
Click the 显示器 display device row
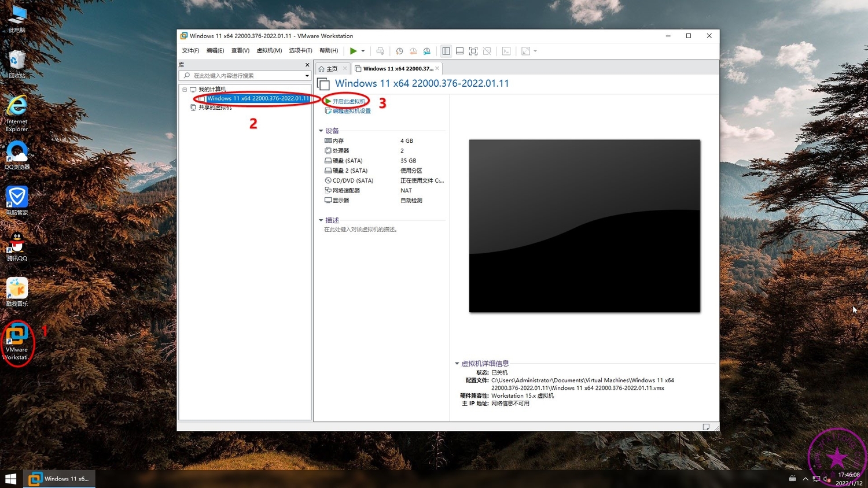pyautogui.click(x=384, y=200)
